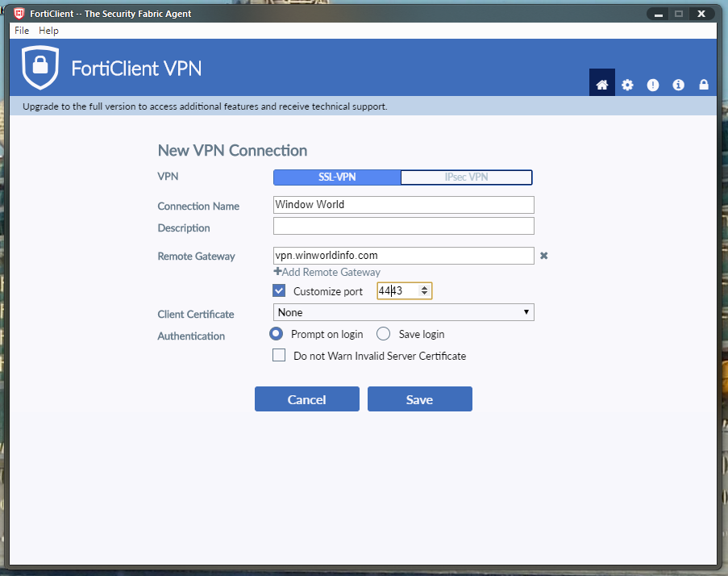Click the Add Remote Gateway link
This screenshot has width=728, height=576.
327,272
